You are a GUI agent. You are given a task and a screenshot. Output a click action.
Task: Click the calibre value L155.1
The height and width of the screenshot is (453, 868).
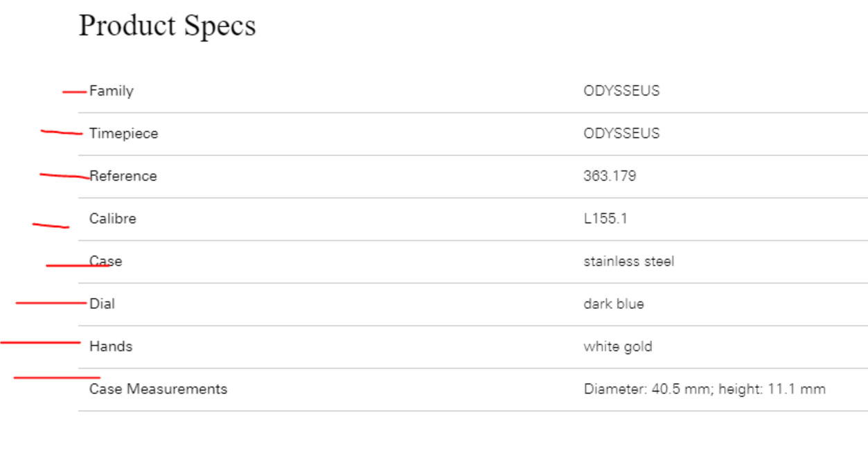tap(605, 219)
